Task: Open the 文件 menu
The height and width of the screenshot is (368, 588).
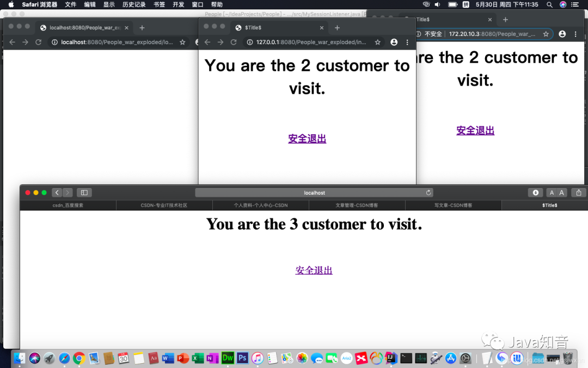Action: click(70, 4)
